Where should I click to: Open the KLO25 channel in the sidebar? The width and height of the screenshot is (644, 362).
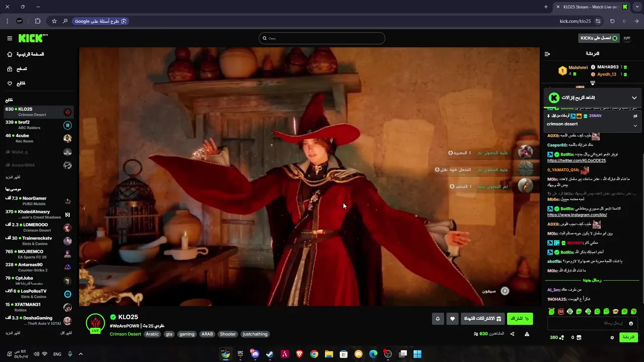coord(39,112)
